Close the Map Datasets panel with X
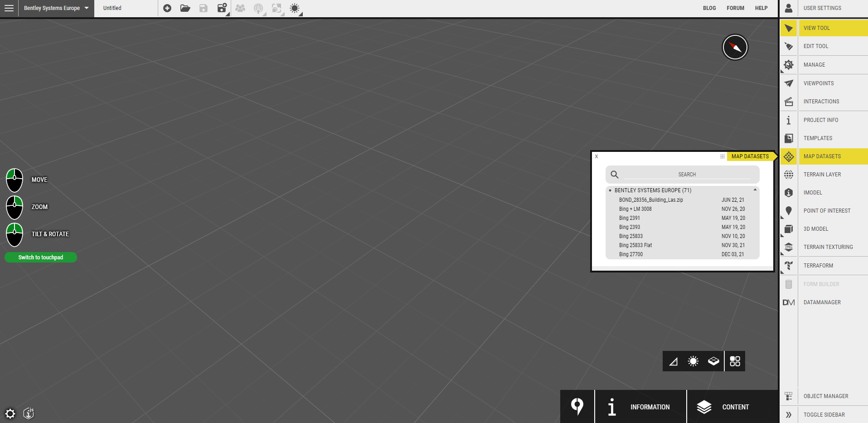The height and width of the screenshot is (423, 868). pyautogui.click(x=596, y=156)
